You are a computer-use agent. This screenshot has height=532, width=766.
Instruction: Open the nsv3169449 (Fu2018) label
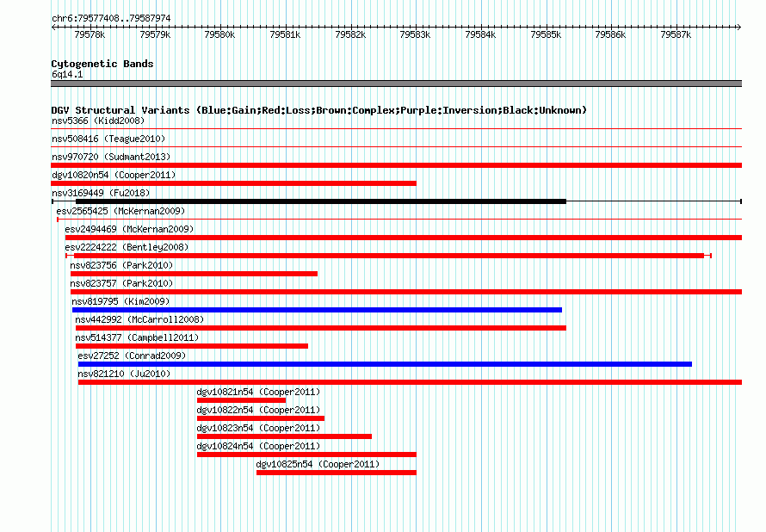[101, 193]
